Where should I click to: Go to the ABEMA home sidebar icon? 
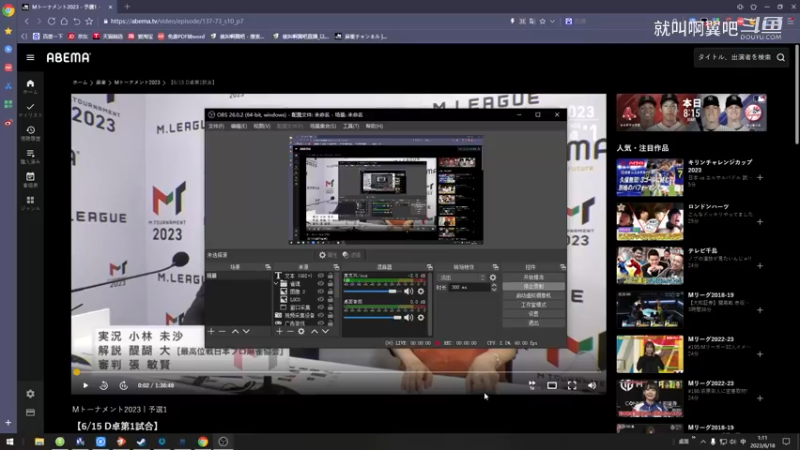[30, 83]
